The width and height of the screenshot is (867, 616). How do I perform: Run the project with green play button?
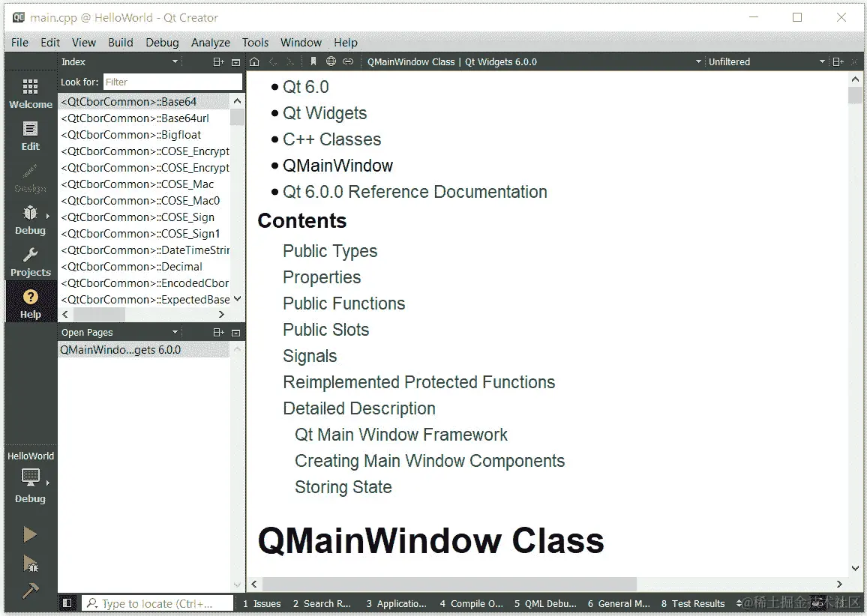31,534
